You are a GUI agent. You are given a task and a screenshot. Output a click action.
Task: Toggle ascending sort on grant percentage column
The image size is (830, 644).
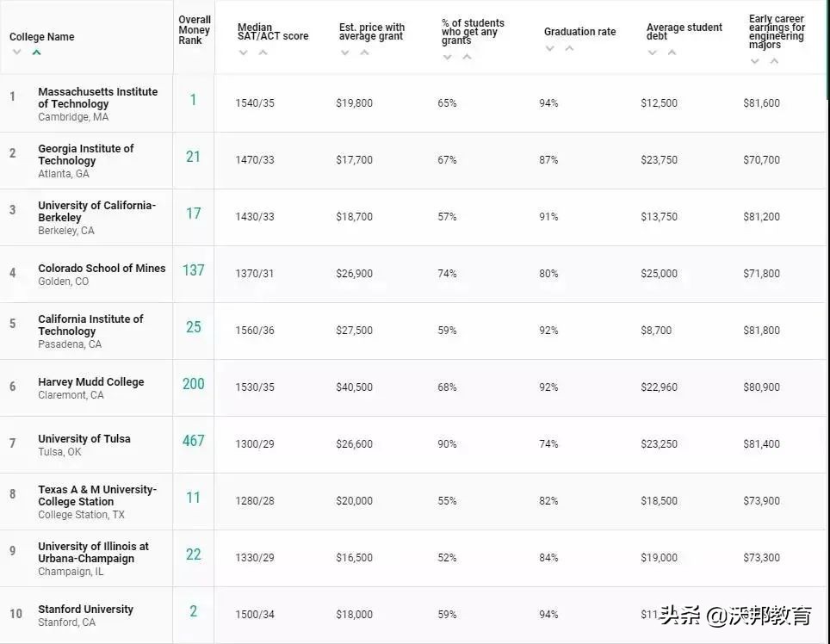(466, 58)
